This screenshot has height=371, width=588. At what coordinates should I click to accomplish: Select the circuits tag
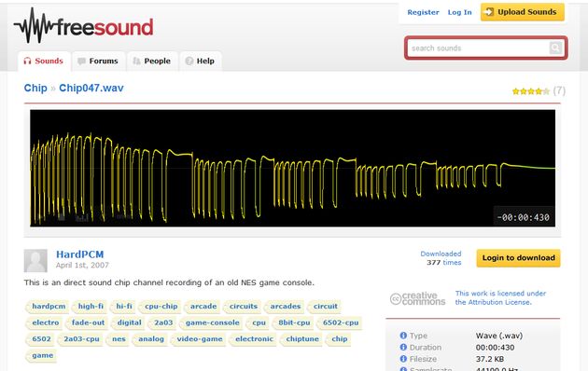[243, 307]
